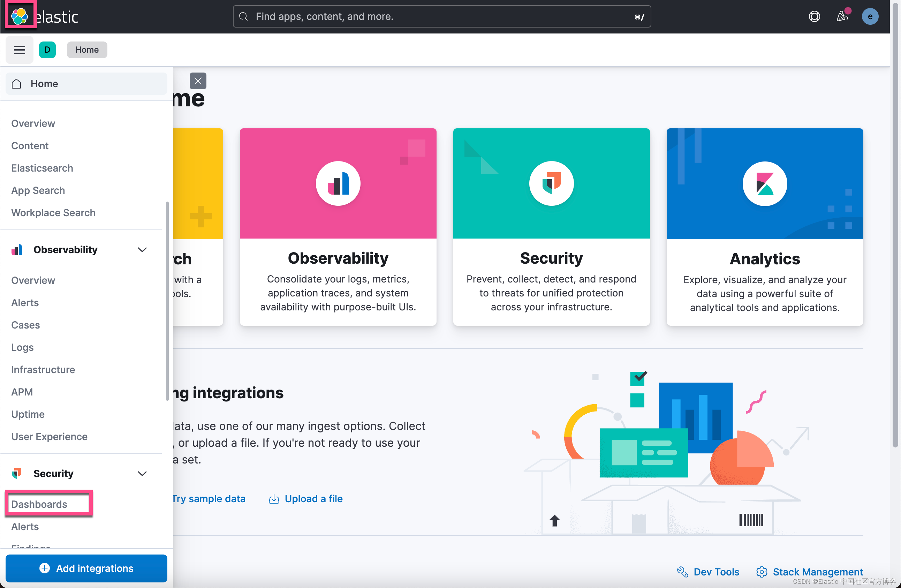Click the Home breadcrumb
The width and height of the screenshot is (901, 588).
[87, 50]
